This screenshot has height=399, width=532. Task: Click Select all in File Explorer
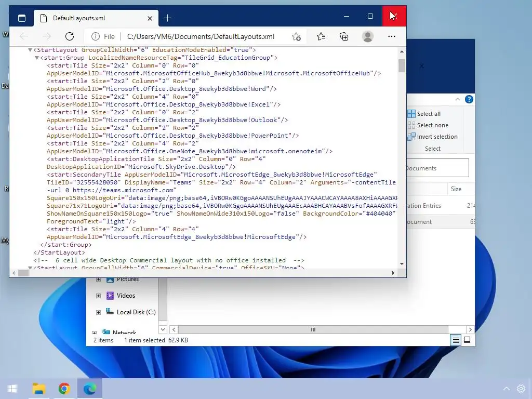(424, 114)
